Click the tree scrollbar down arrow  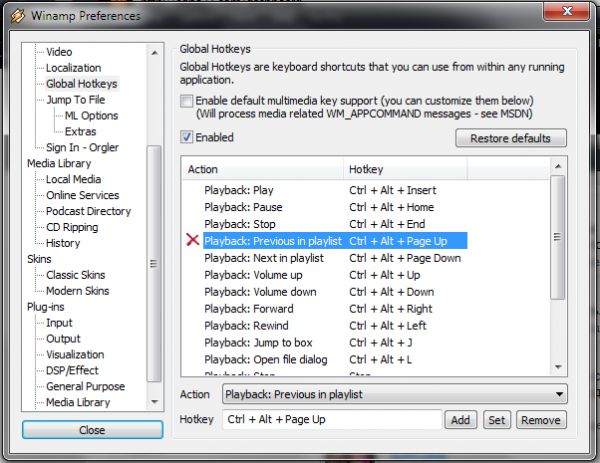click(x=155, y=402)
